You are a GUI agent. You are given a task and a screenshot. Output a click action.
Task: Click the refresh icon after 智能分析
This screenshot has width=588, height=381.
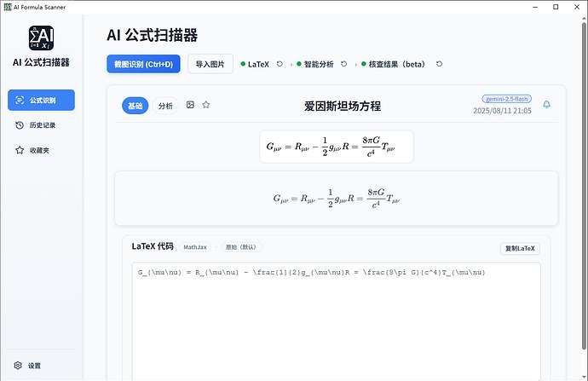point(344,64)
